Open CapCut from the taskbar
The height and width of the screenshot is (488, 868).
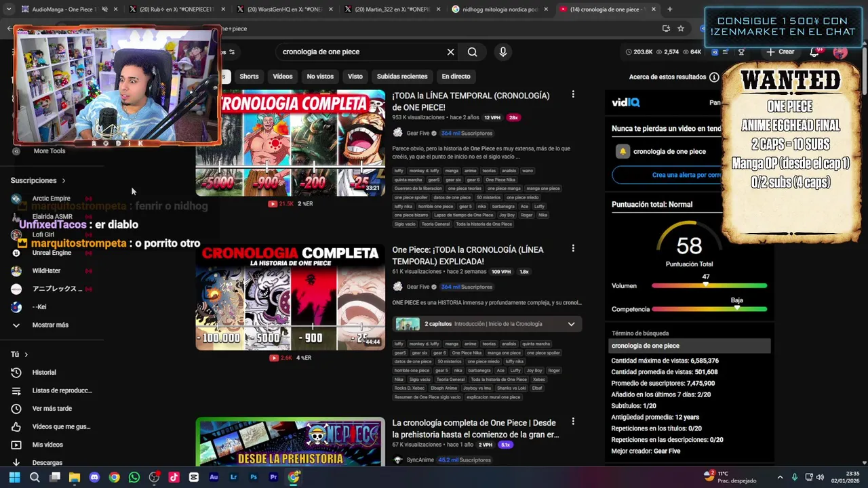(x=194, y=477)
